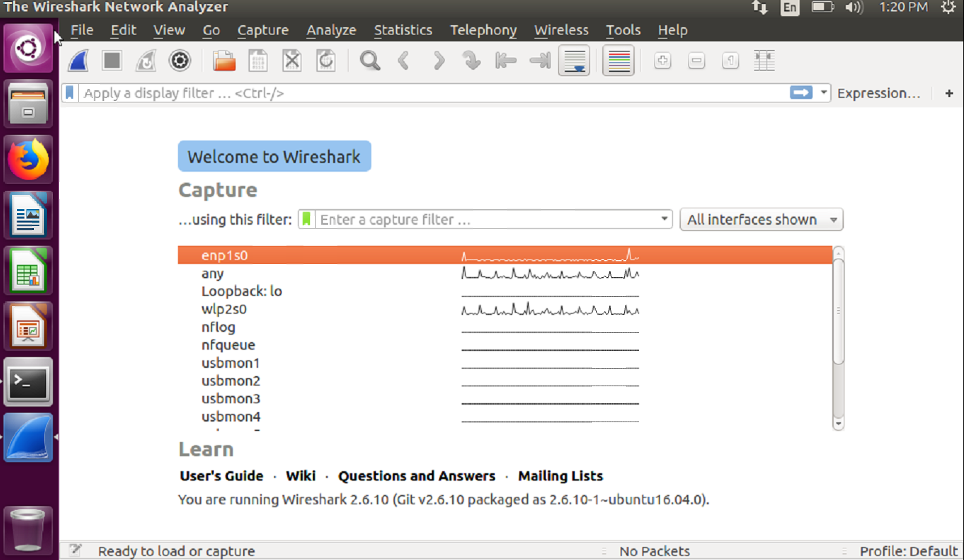Select the usbmon3 interface
Image resolution: width=964 pixels, height=560 pixels.
pyautogui.click(x=505, y=398)
